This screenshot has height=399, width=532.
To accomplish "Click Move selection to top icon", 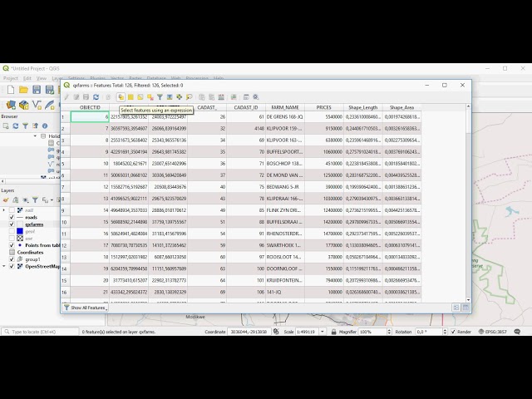I will [x=170, y=97].
